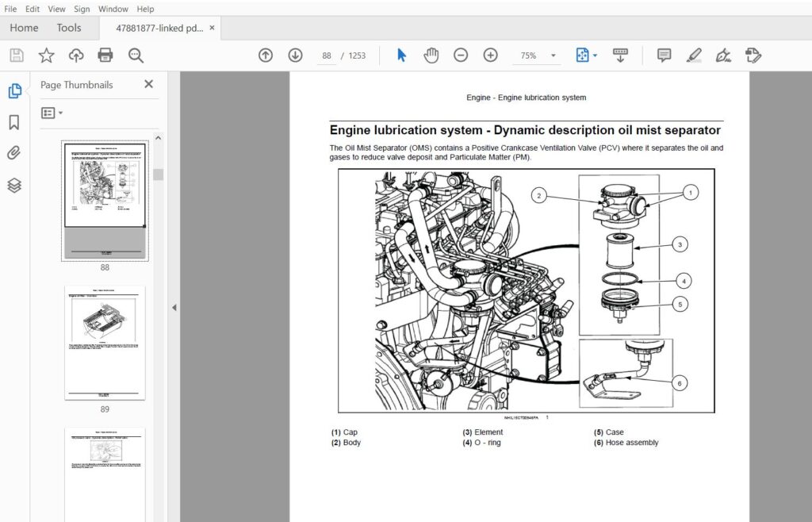This screenshot has height=522, width=812.
Task: Print the document
Action: (x=105, y=56)
